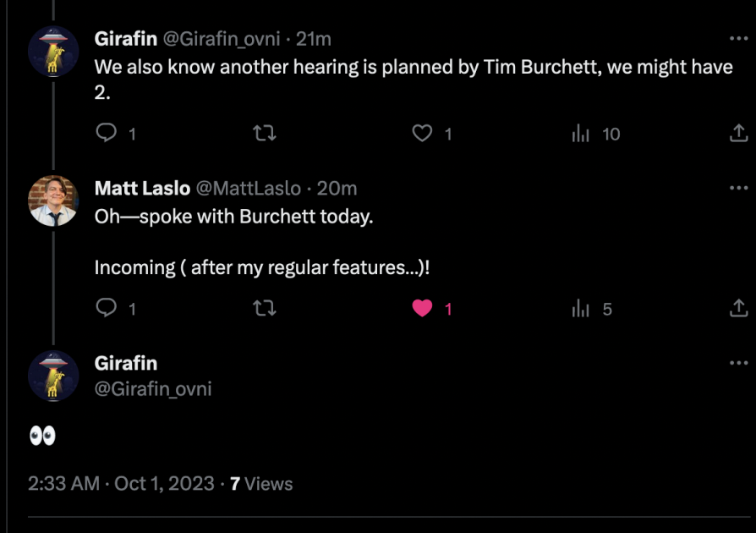Share Matt Laslo's tweet
Viewport: 756px width, 533px height.
pos(737,308)
